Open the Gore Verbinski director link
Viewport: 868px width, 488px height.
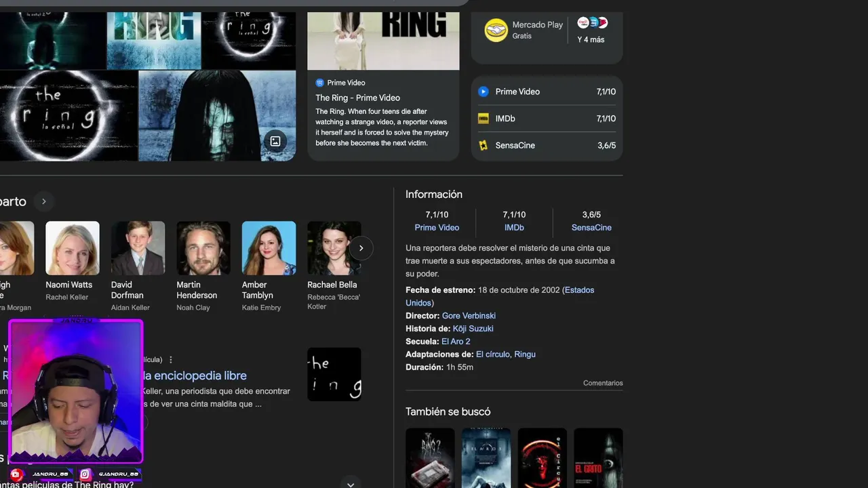[x=469, y=316]
